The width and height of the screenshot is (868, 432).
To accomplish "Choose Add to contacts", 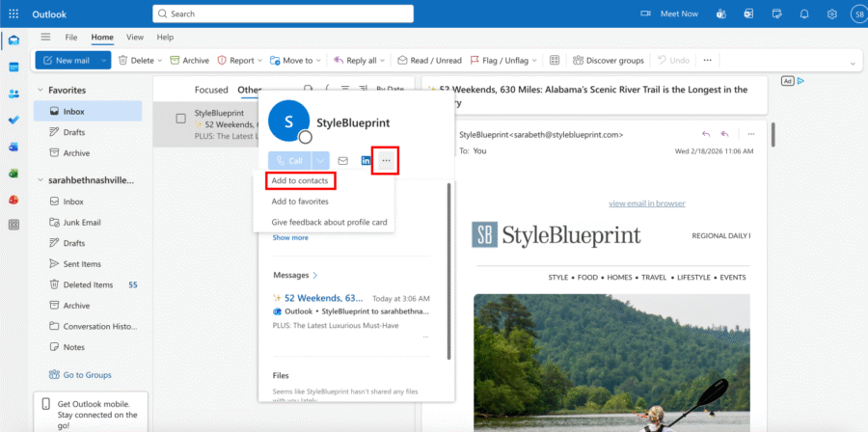I will pyautogui.click(x=300, y=181).
